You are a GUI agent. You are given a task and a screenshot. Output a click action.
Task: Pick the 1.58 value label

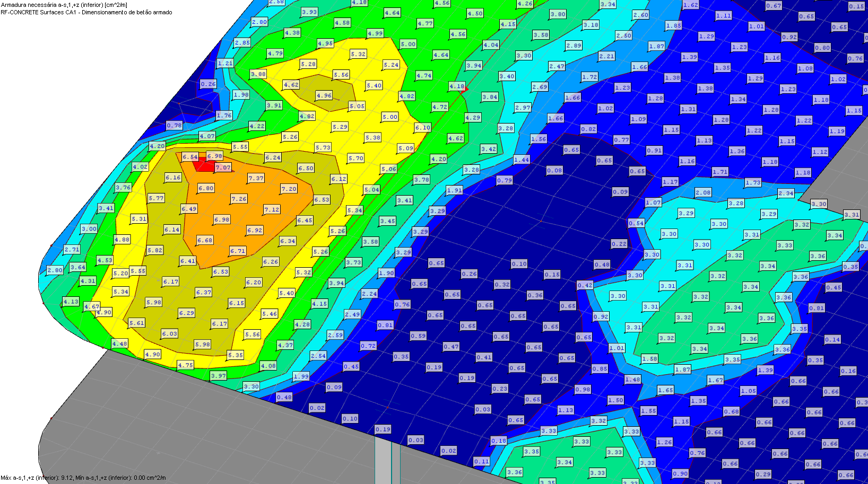click(x=650, y=358)
